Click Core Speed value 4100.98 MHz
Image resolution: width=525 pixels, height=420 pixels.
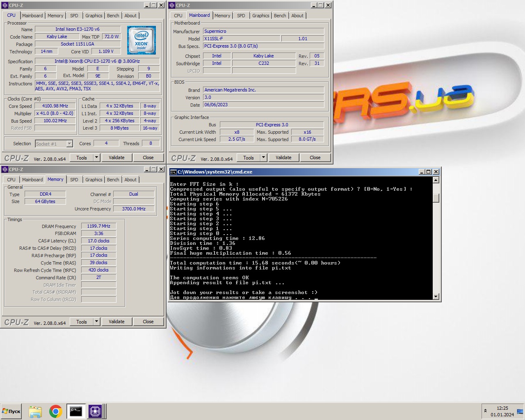[55, 106]
